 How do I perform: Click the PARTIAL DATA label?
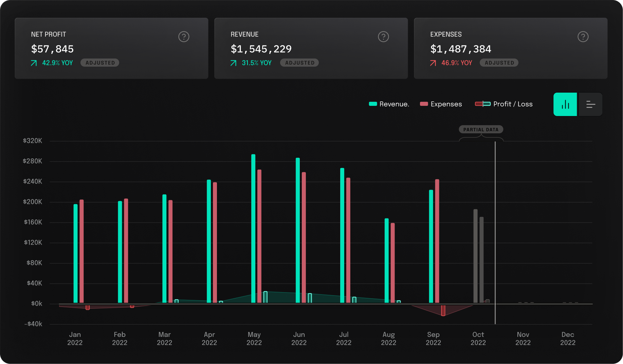point(481,130)
